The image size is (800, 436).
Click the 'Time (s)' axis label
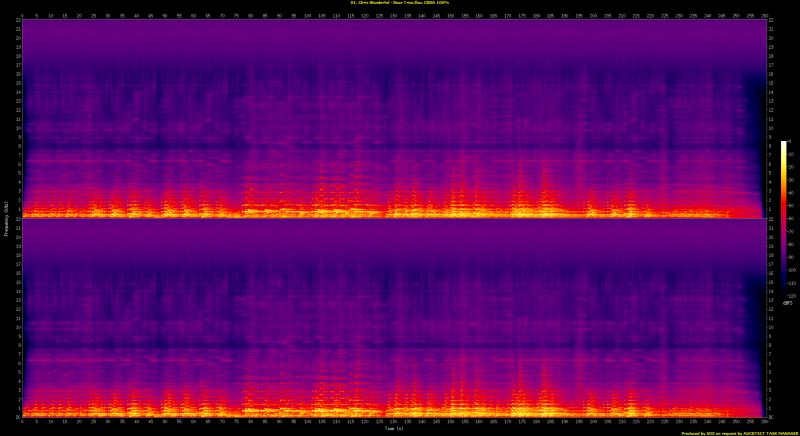pyautogui.click(x=392, y=429)
